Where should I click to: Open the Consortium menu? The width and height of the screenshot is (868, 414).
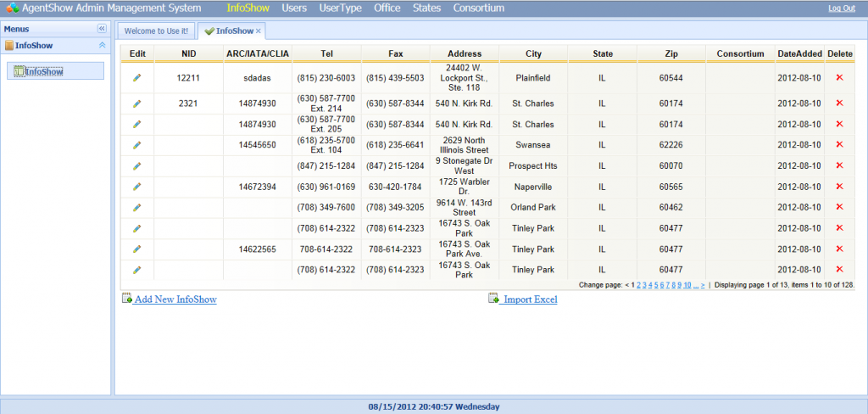(x=479, y=8)
